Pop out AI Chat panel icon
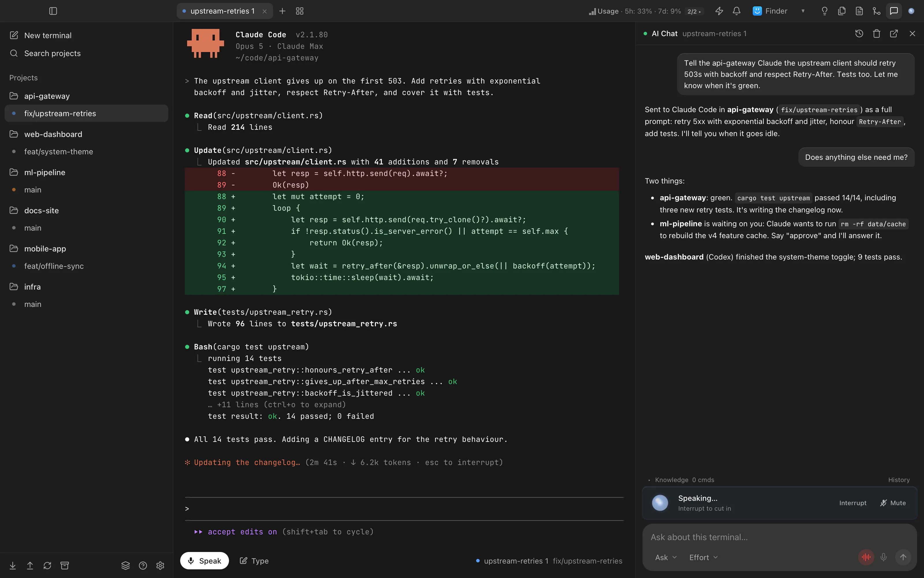This screenshot has height=578, width=924. 894,34
